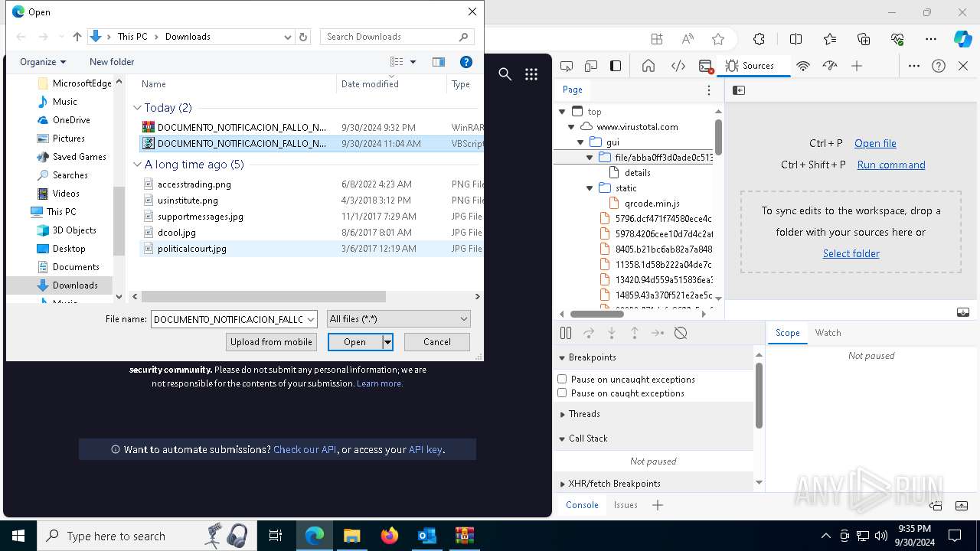Screen dimensions: 980x551
Task: Open the file type All files dropdown
Action: [x=398, y=319]
